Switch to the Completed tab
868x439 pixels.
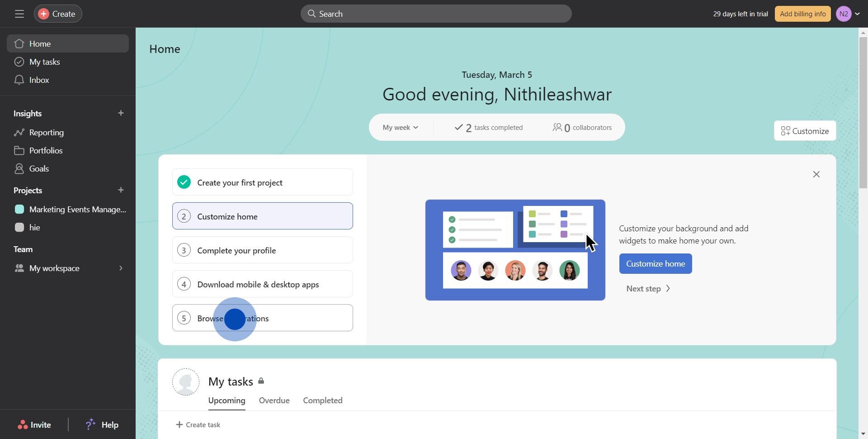tap(323, 401)
